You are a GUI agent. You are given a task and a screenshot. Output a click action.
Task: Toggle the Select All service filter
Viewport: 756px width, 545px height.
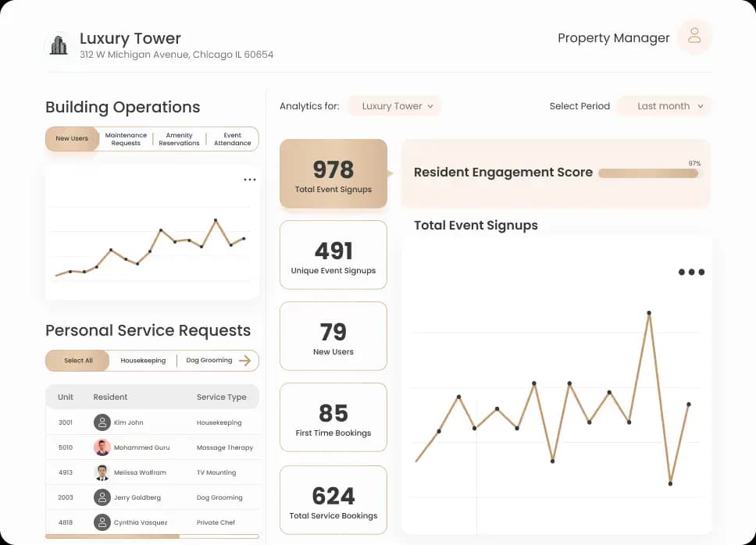(x=78, y=361)
